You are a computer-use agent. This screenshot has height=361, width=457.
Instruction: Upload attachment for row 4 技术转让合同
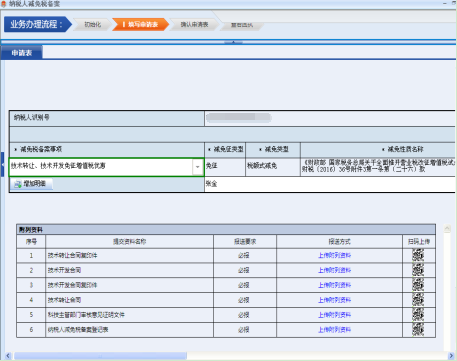click(x=334, y=300)
